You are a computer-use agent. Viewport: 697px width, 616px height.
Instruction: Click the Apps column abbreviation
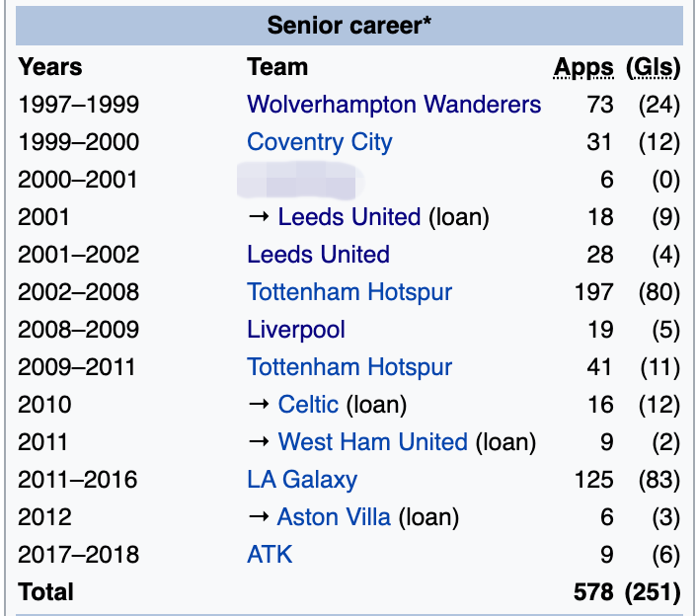(583, 68)
